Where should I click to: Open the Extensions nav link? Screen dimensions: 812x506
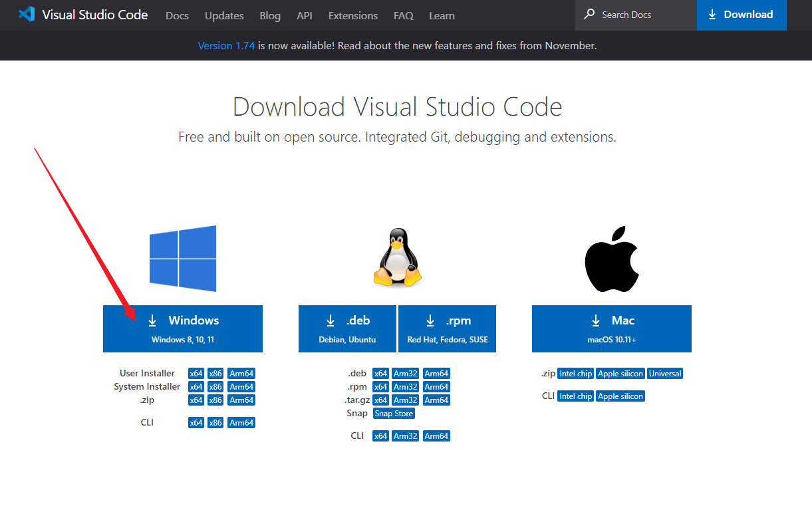353,15
